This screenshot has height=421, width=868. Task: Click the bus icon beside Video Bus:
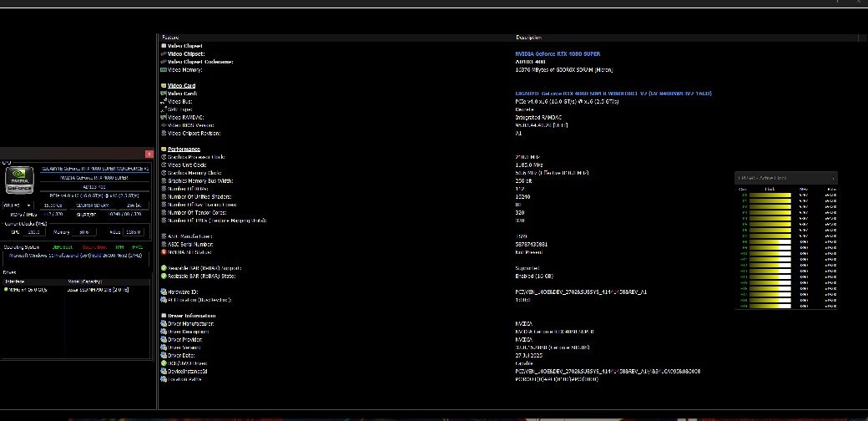(x=164, y=101)
